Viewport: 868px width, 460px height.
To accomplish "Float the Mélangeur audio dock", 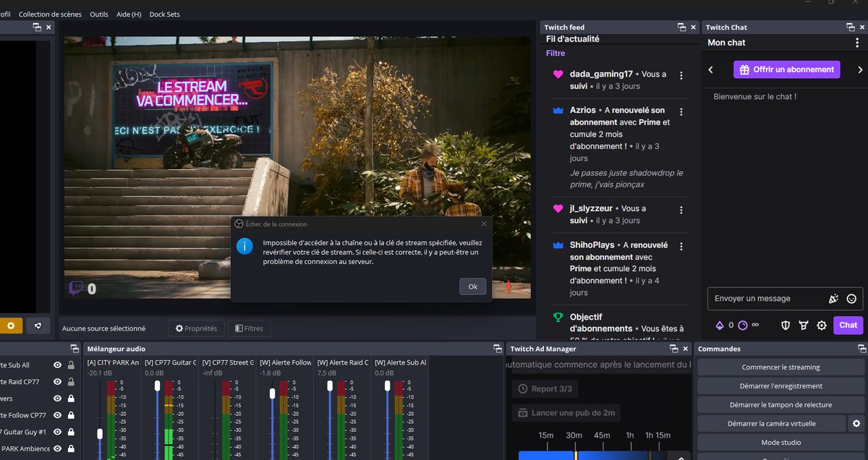I will [x=498, y=349].
